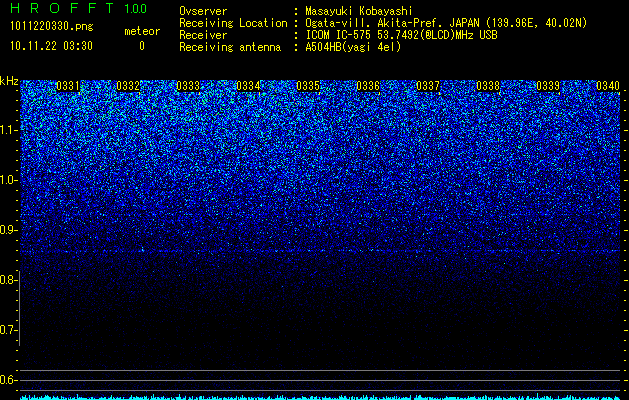Click the Receiving antenna label

click(x=230, y=47)
